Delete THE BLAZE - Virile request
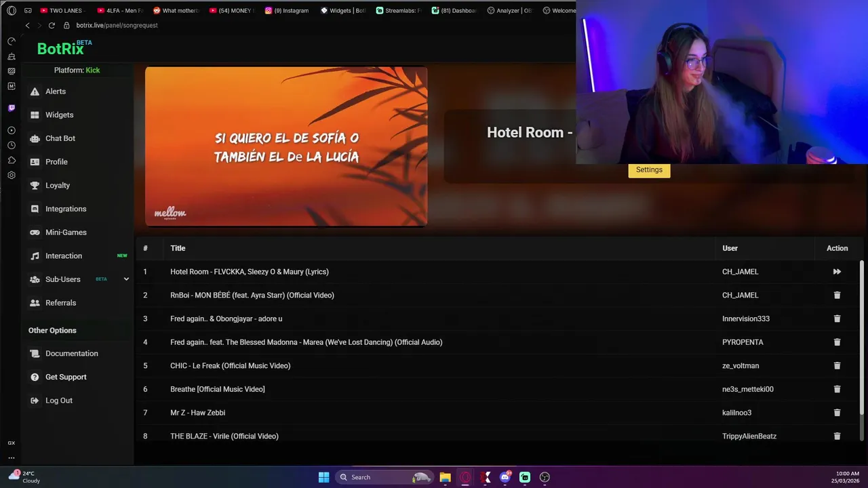Screen dimensions: 868x488 point(837,436)
